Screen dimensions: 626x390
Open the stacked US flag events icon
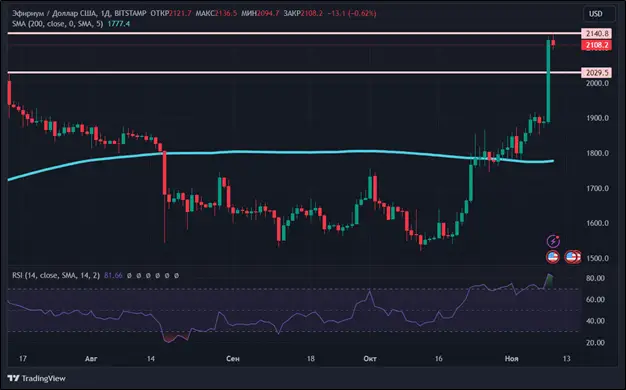[573, 257]
